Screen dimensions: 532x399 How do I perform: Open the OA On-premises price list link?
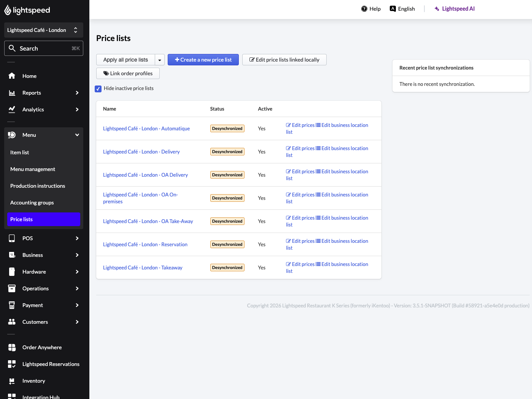coord(140,198)
